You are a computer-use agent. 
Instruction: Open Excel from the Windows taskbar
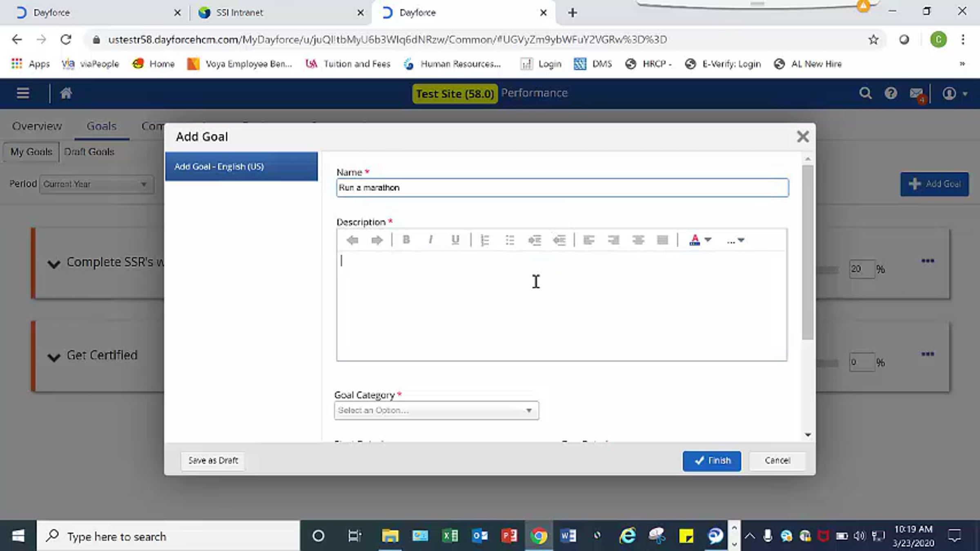pyautogui.click(x=450, y=535)
